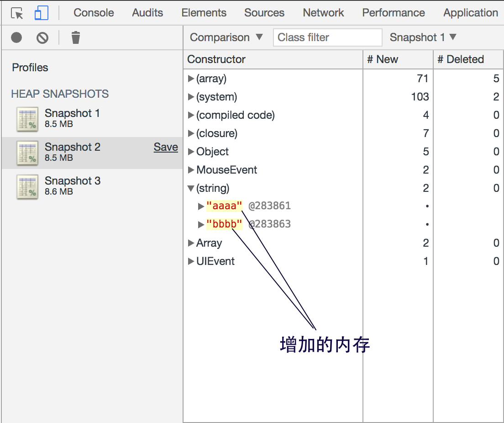
Task: Click the HEAP SNAPSHOTS section heading
Action: [x=60, y=94]
